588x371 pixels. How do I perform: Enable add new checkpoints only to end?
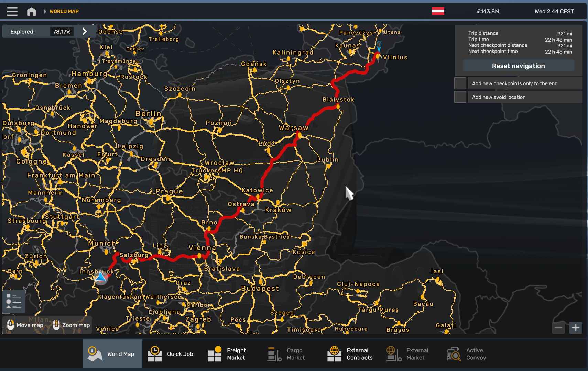(460, 83)
